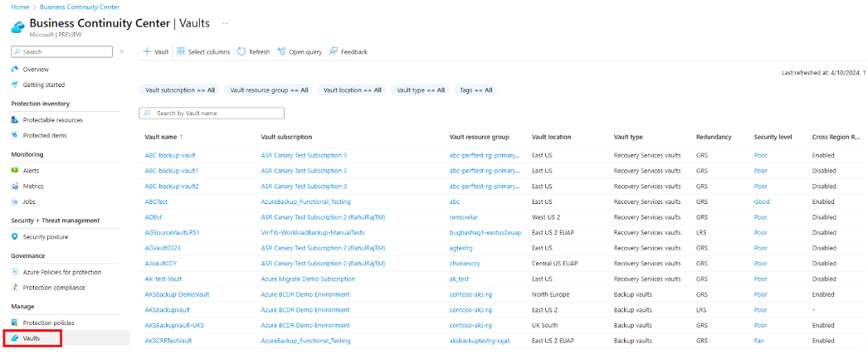This screenshot has height=354, width=868.
Task: Open Vault location filter
Action: click(x=352, y=90)
